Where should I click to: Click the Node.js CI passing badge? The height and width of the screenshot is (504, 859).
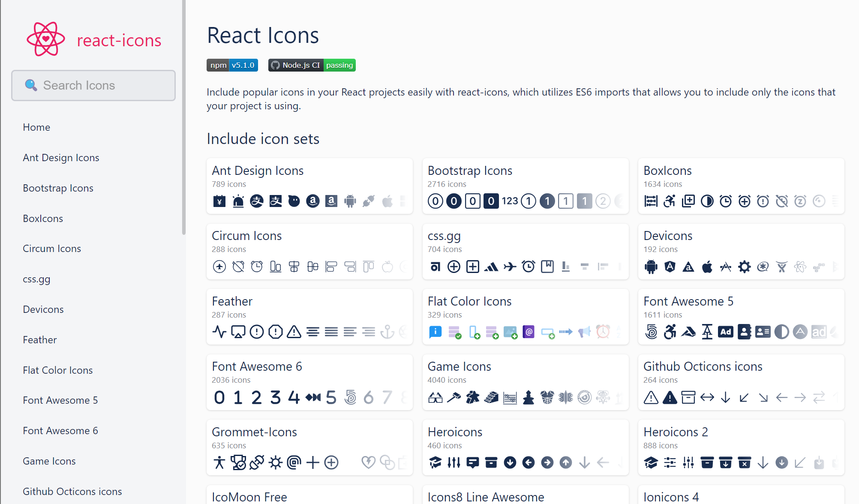(312, 65)
